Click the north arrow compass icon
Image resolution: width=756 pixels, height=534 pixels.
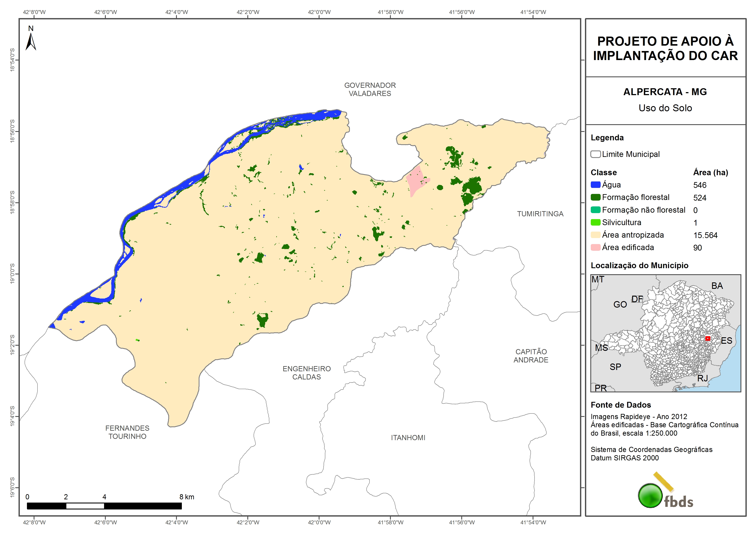point(31,41)
